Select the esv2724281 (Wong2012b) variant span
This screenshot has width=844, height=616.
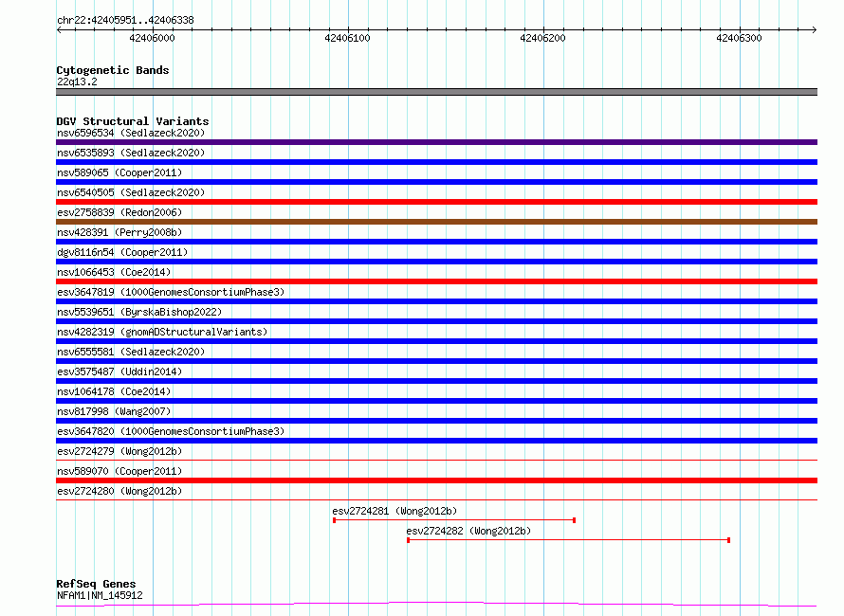tap(454, 520)
